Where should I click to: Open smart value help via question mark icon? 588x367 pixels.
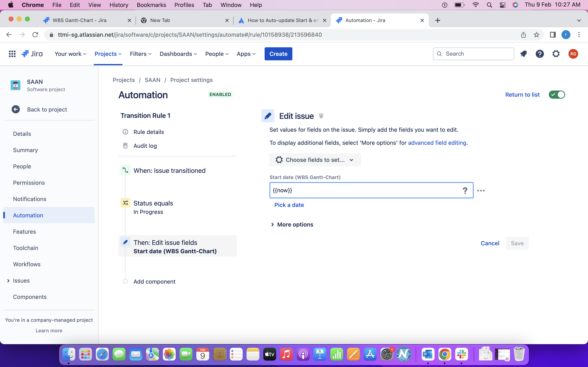click(x=465, y=190)
